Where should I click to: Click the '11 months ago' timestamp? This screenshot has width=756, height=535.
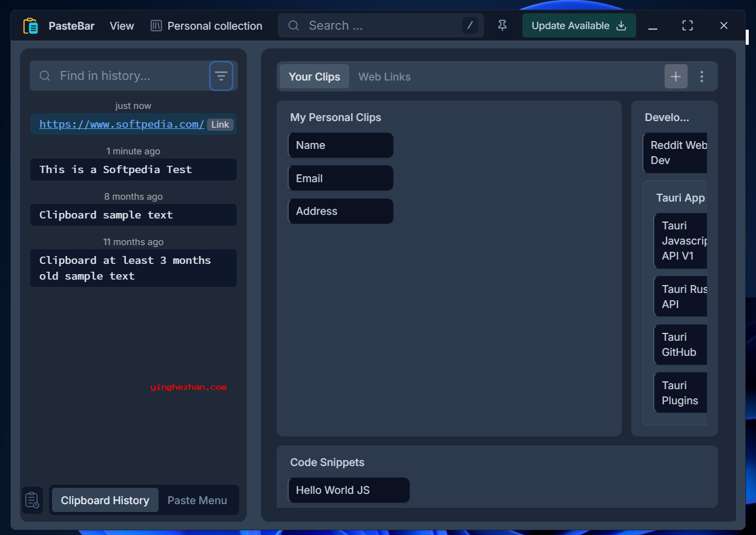point(133,242)
